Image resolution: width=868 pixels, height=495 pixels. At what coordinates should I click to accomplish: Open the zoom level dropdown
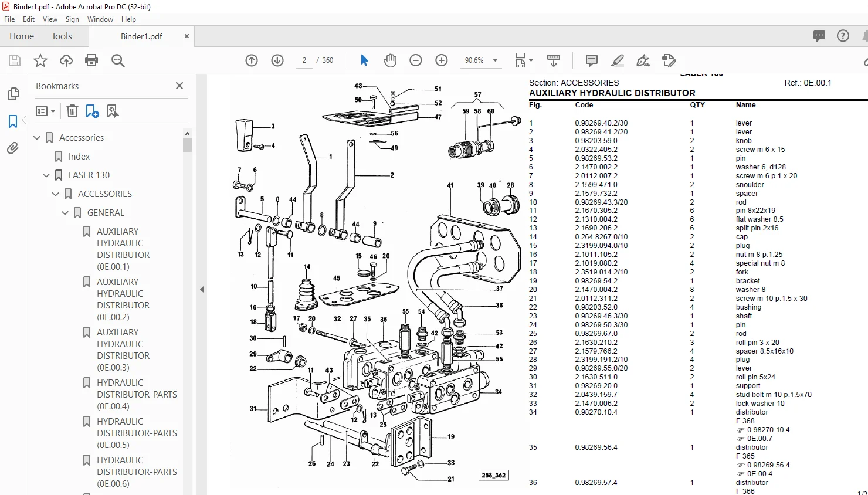[495, 60]
